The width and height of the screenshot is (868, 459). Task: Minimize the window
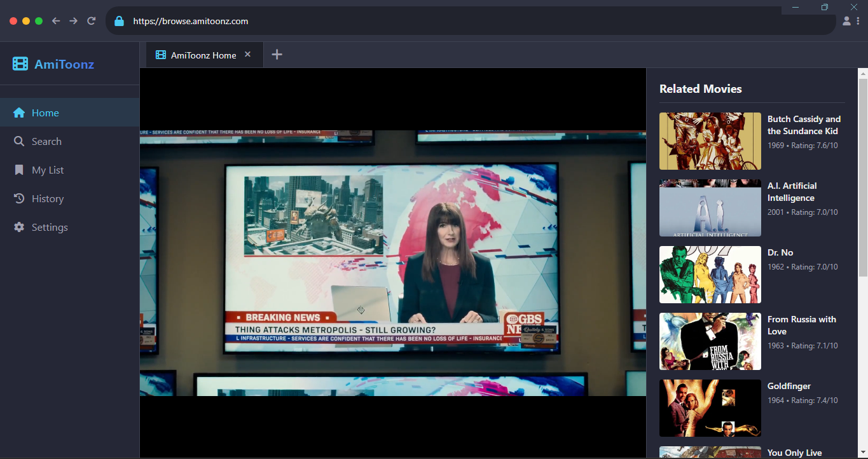point(796,7)
